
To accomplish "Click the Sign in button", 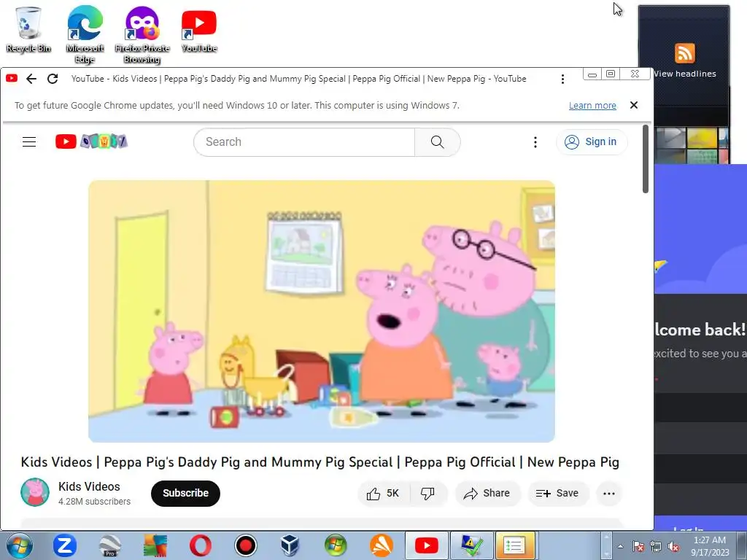I will click(591, 142).
